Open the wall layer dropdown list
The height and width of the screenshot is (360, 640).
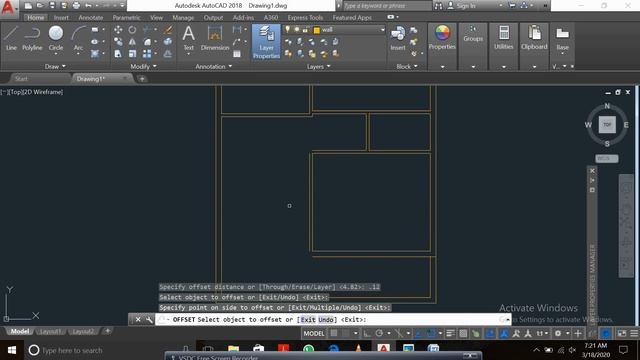(x=382, y=30)
